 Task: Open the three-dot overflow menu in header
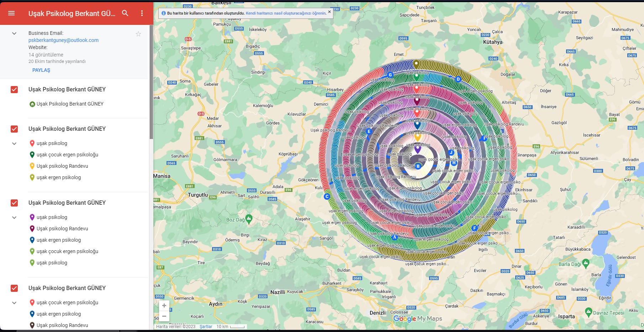coord(142,13)
